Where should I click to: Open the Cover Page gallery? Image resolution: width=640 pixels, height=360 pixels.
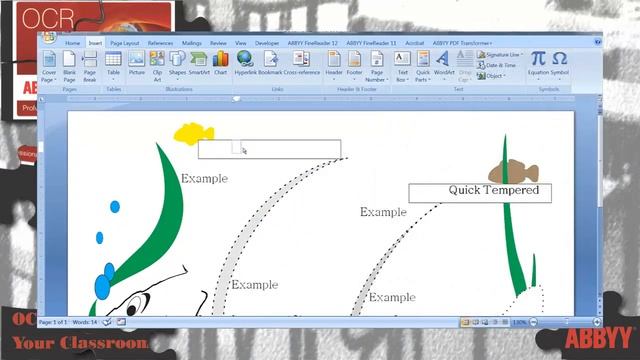point(49,67)
